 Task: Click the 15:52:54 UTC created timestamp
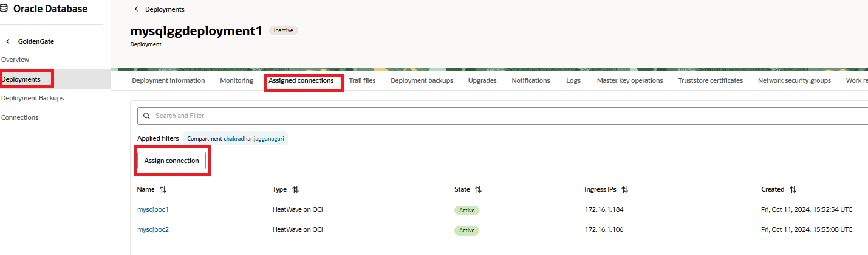coord(807,209)
